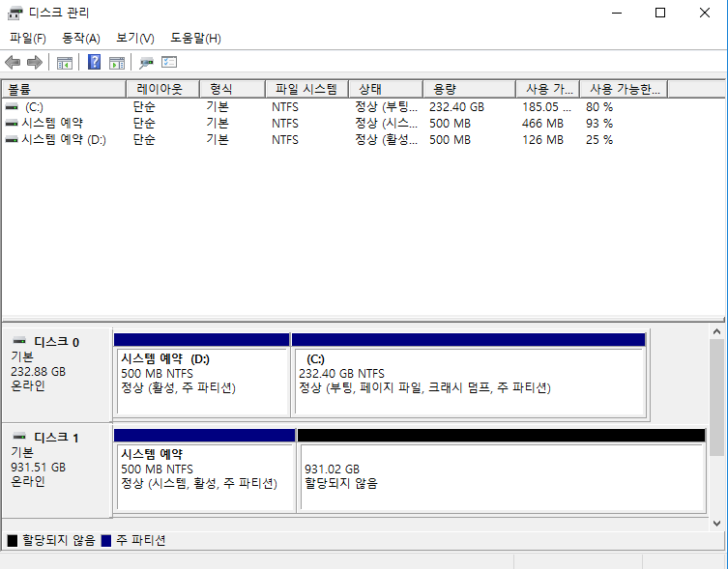Sort by the 형식 column header
Screen dimensions: 728x569
(x=232, y=89)
